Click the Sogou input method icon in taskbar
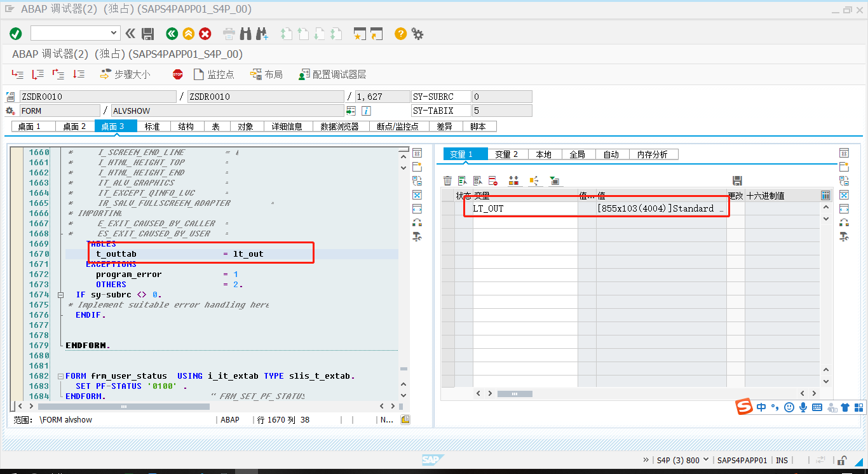 pos(744,407)
